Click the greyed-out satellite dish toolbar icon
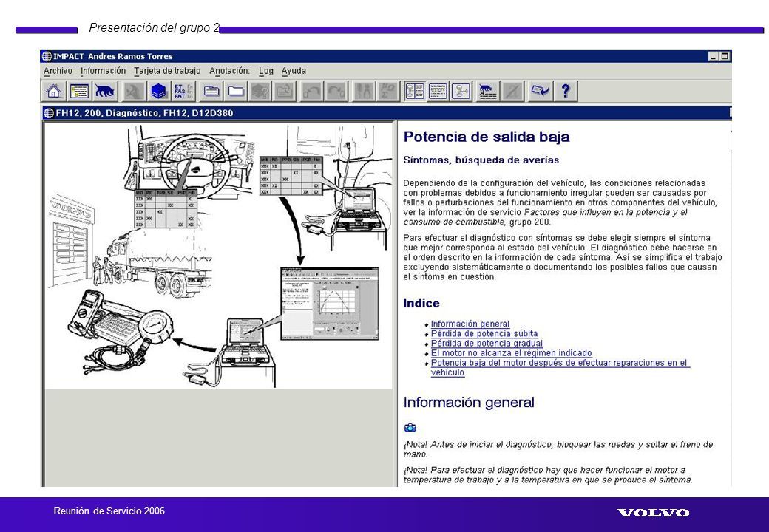 [133, 91]
